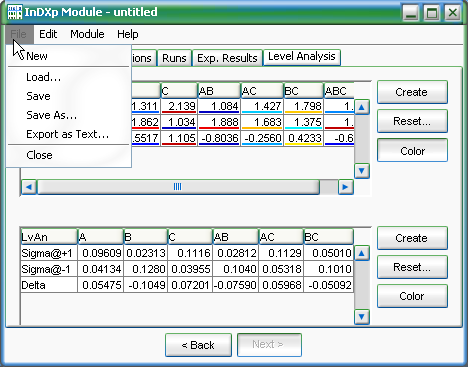Select cell with value -0.2560
Image resolution: width=468 pixels, height=367 pixels.
[262, 138]
